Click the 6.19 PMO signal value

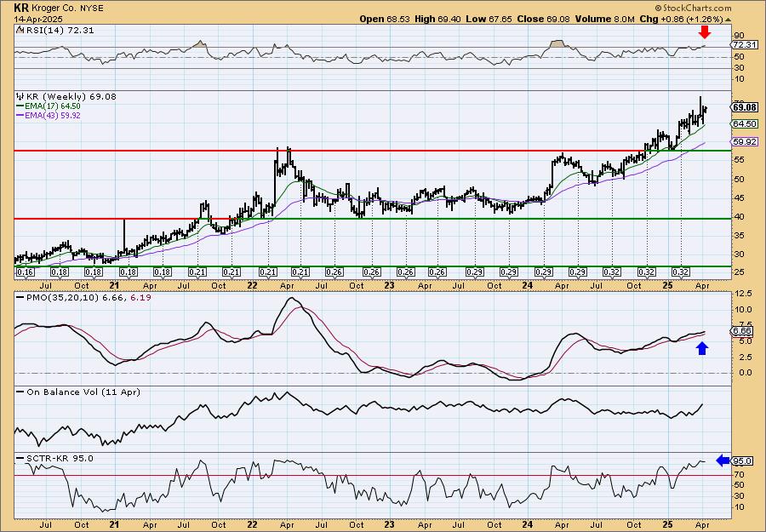tap(140, 296)
